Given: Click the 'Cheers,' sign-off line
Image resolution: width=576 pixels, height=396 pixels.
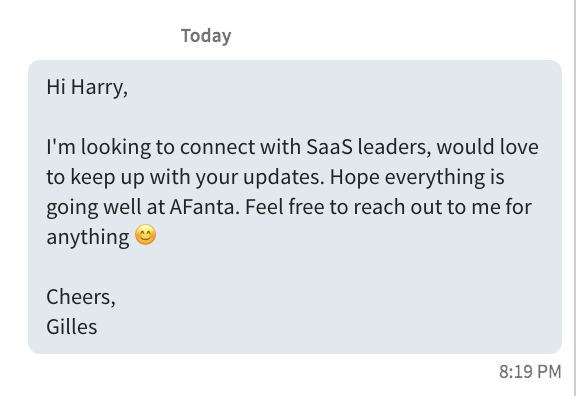Looking at the screenshot, I should click(81, 296).
